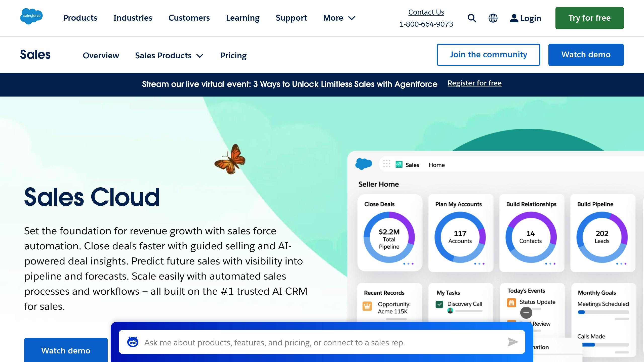Click the phone number 1-800-664-9073
The image size is (644, 362).
coord(426,24)
